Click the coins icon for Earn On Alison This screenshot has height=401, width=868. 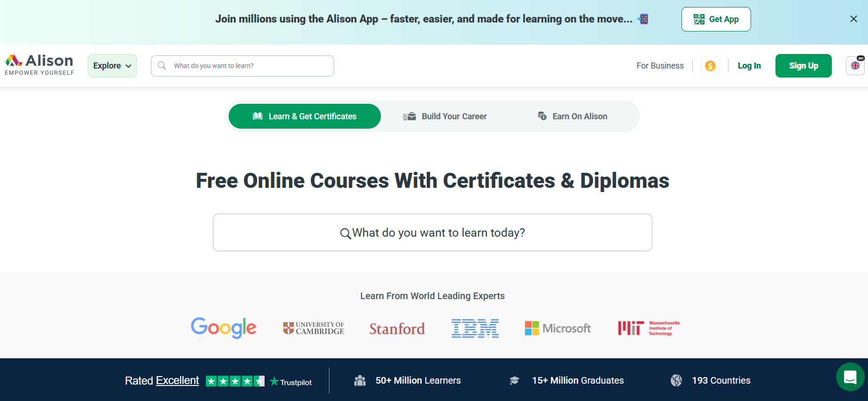[542, 116]
